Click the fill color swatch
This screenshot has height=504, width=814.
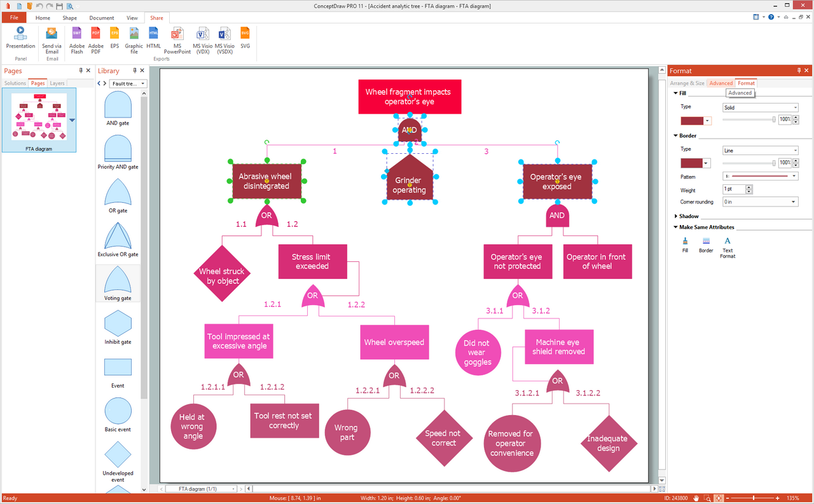click(x=692, y=120)
